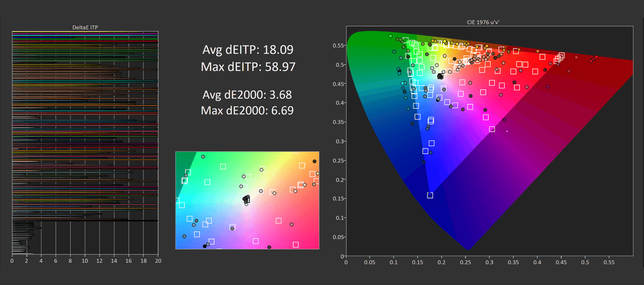This screenshot has width=644, height=285.
Task: Click the Avg dE2000 3.68 value
Action: click(247, 95)
